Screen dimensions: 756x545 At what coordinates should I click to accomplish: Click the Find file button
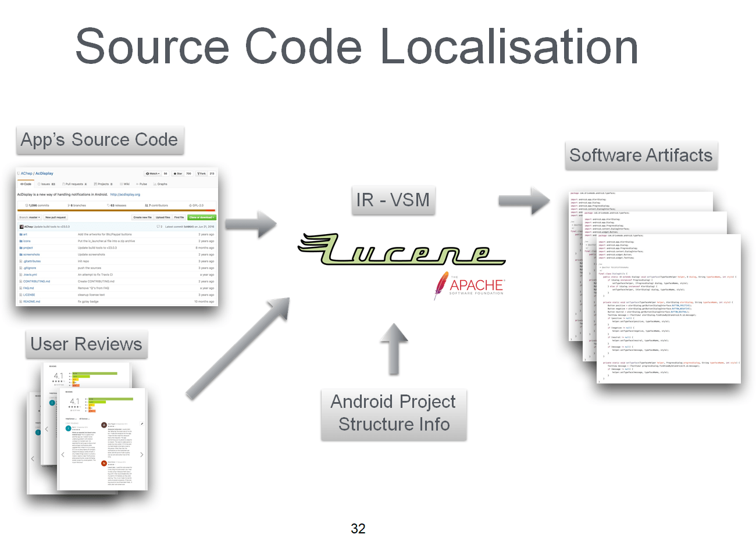point(179,217)
